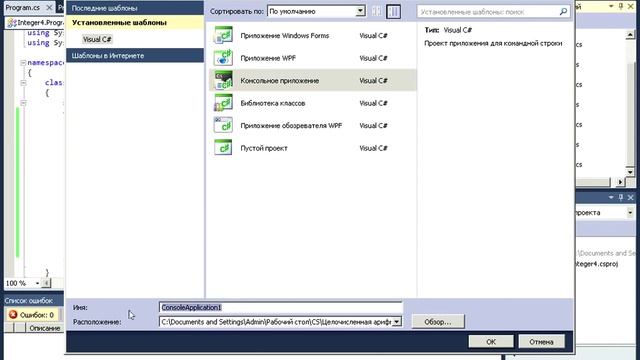The width and height of the screenshot is (640, 360).
Task: Open 'Установленные шаблоны' section
Action: click(x=135, y=22)
